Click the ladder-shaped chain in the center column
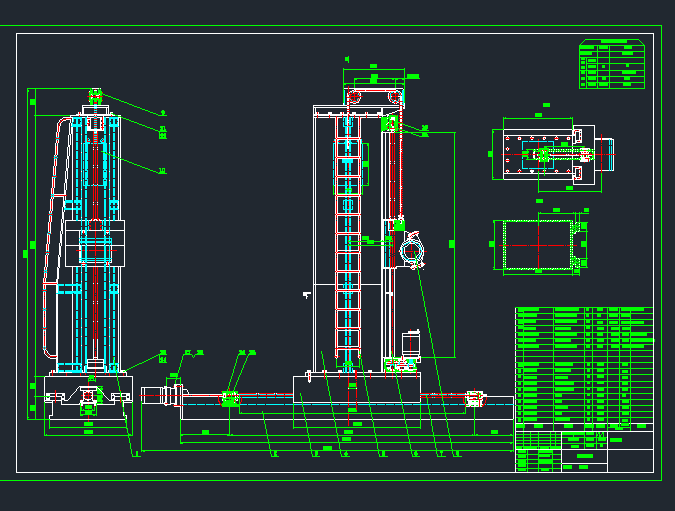The image size is (675, 511). (x=346, y=240)
